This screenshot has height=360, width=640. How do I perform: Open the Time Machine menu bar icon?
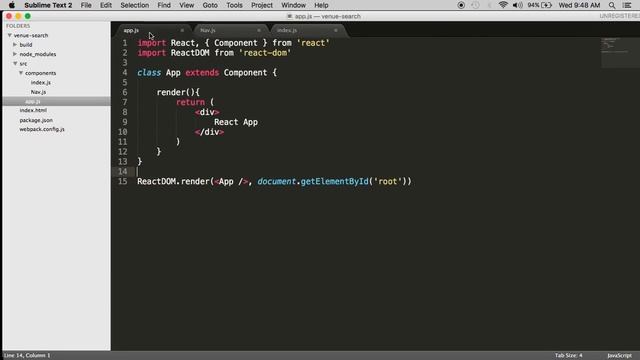475,5
